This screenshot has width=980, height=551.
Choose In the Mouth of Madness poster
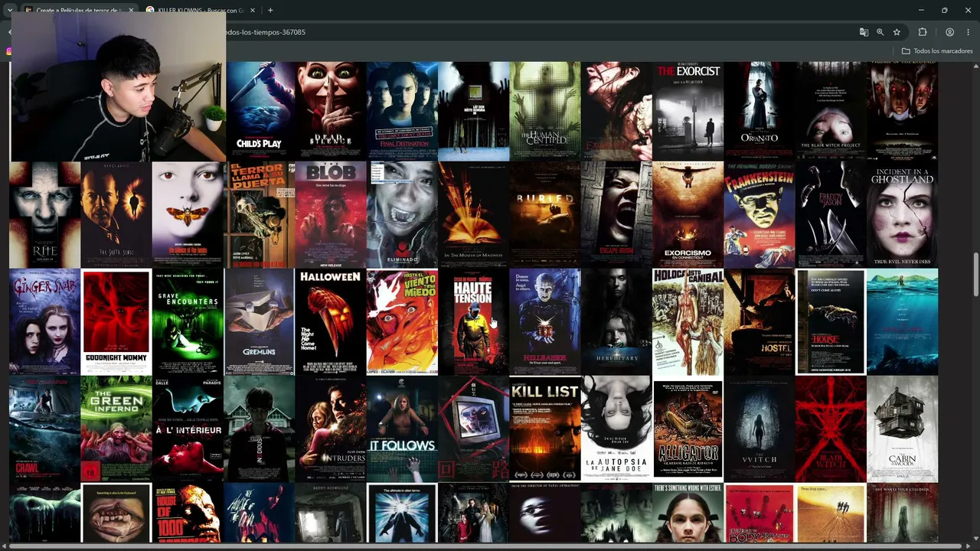pos(473,214)
